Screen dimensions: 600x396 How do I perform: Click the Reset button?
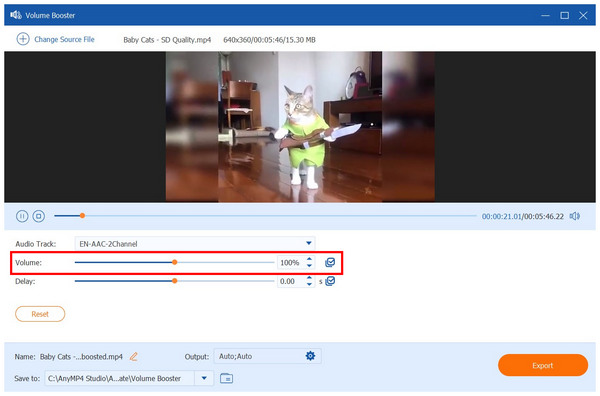(40, 314)
